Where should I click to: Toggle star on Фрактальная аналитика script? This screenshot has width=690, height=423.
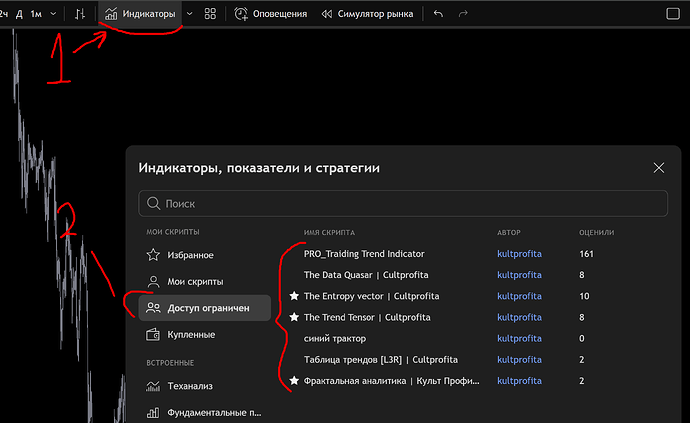click(x=294, y=381)
